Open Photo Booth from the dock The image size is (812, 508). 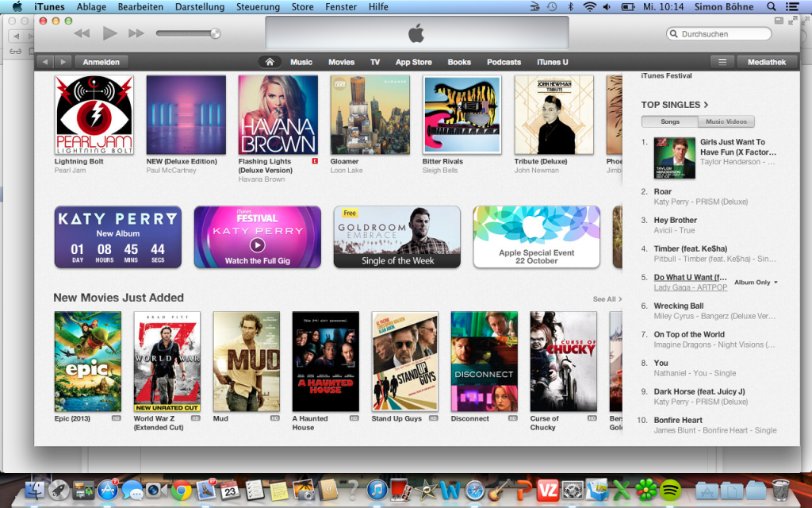(x=401, y=490)
